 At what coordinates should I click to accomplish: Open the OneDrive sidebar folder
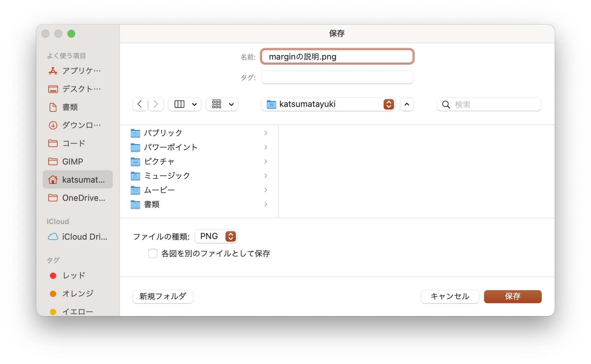click(78, 198)
